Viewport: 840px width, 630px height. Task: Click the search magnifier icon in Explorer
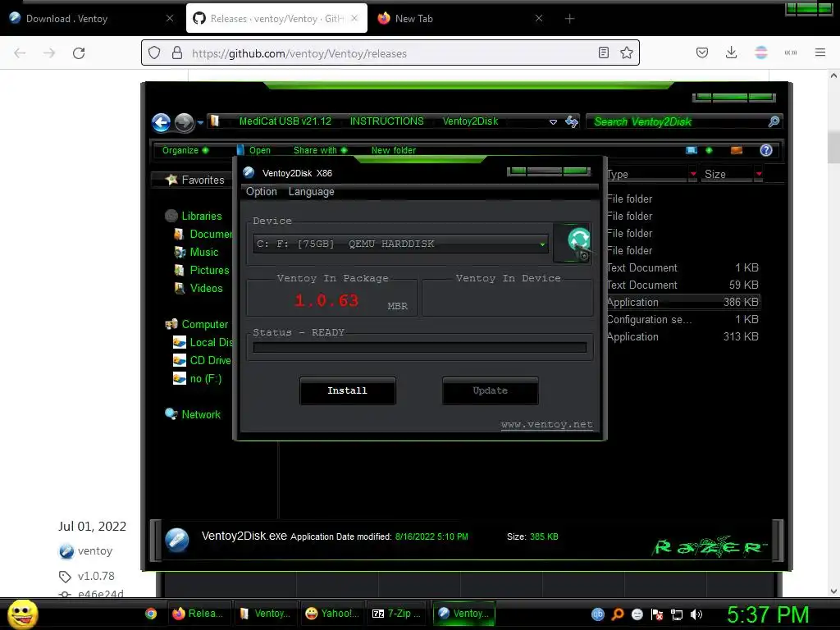click(774, 121)
